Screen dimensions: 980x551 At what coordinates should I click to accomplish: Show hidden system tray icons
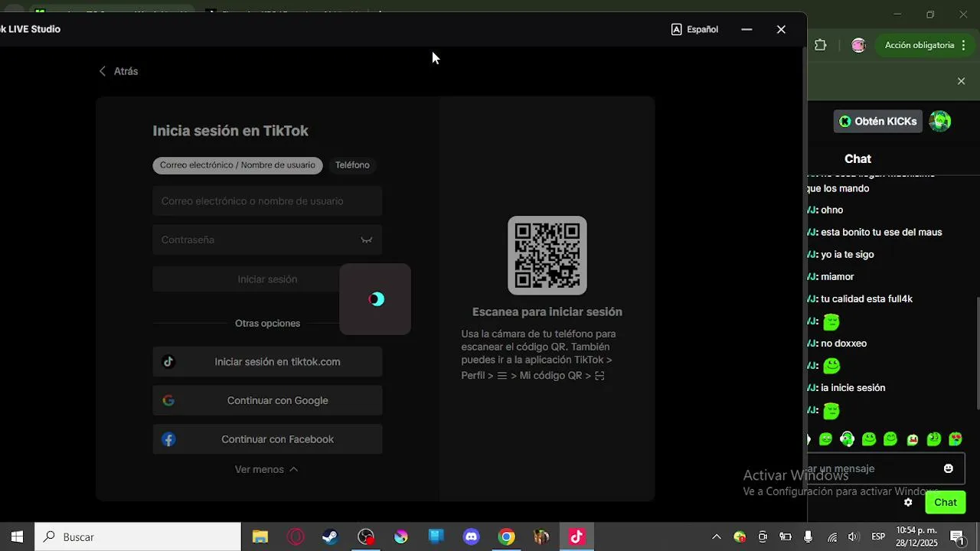(716, 537)
